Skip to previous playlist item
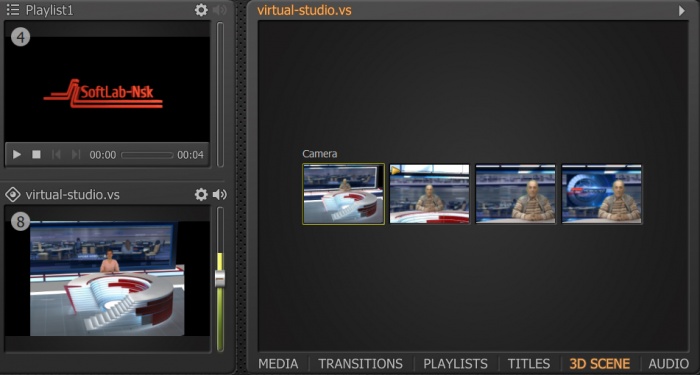Screen dimensions: 700x375 56,154
